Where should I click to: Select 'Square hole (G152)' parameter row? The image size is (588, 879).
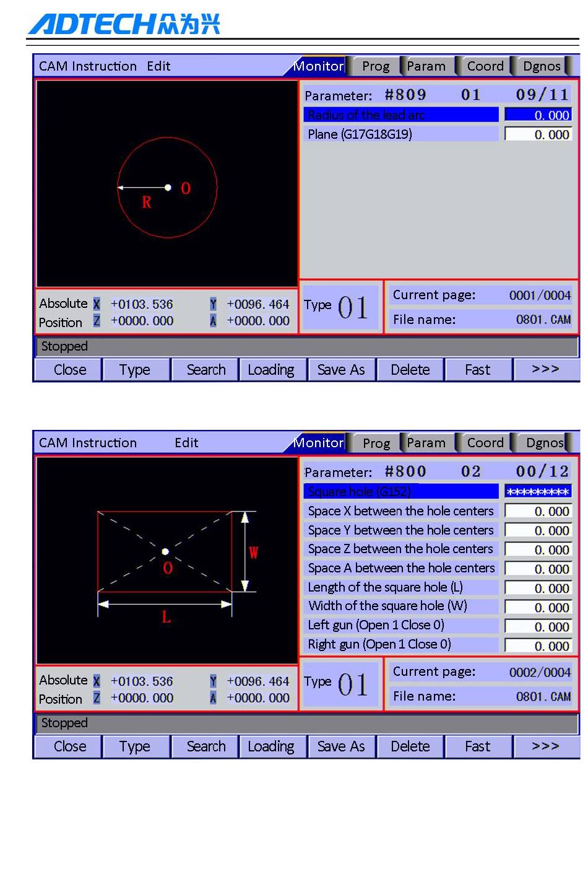(x=401, y=492)
